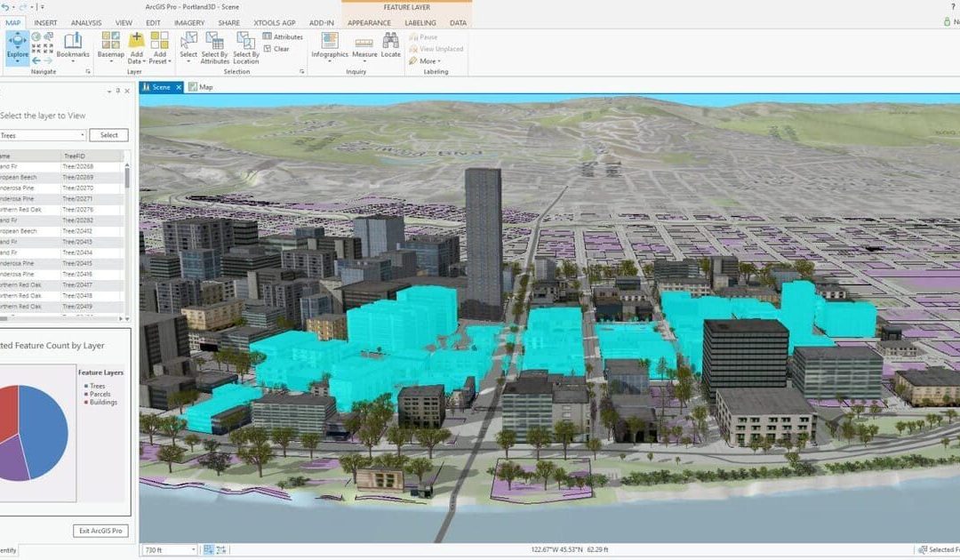This screenshot has width=960, height=560.
Task: Expand the Undo history dropdown
Action: coord(12,7)
